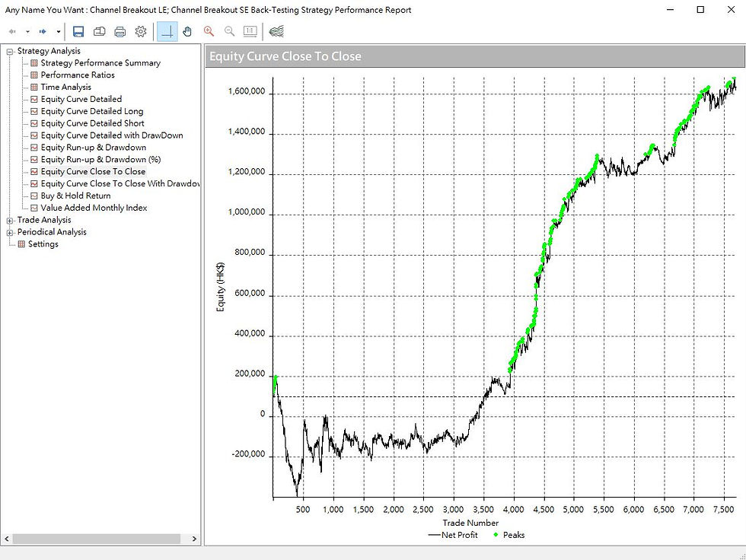Click the Equity (HK$) axis title

click(220, 287)
